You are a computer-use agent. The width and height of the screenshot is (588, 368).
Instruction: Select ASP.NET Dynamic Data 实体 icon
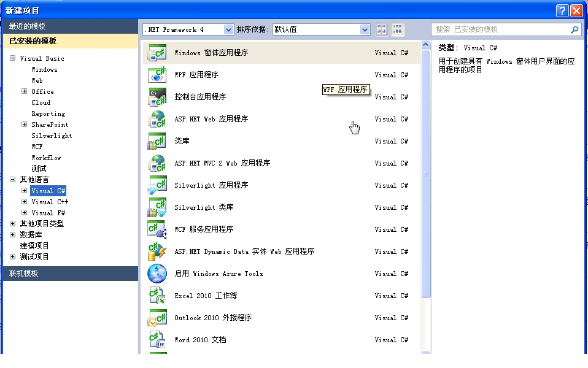click(x=157, y=251)
